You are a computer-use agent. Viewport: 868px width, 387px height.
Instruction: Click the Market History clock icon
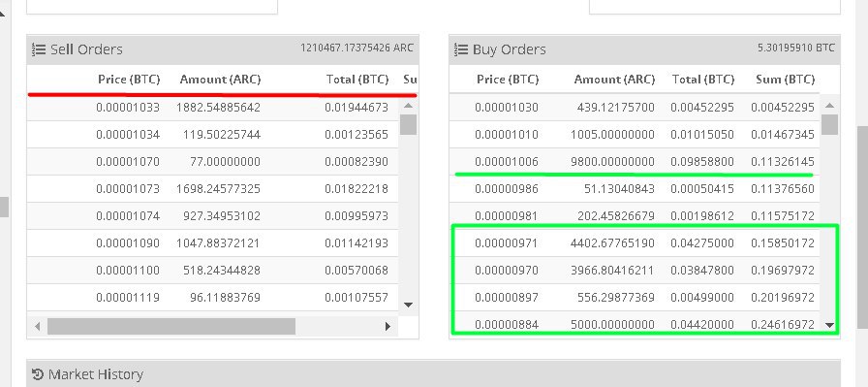pos(38,374)
